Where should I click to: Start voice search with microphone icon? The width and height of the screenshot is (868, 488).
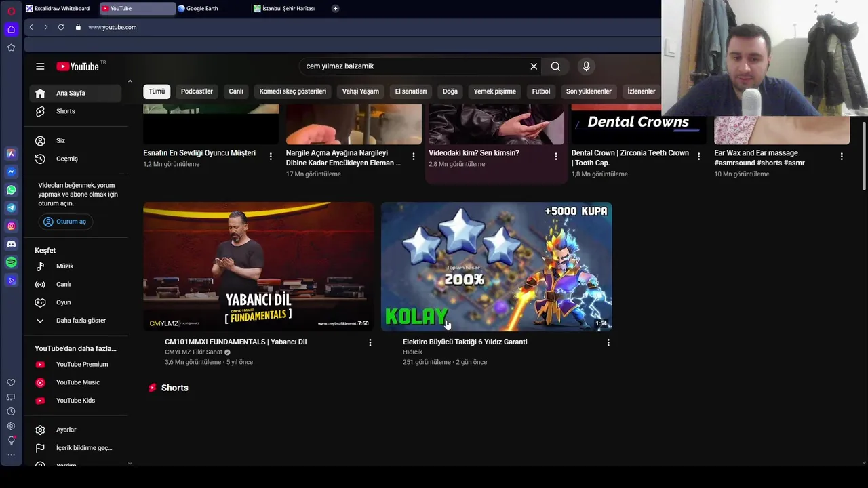(x=587, y=66)
